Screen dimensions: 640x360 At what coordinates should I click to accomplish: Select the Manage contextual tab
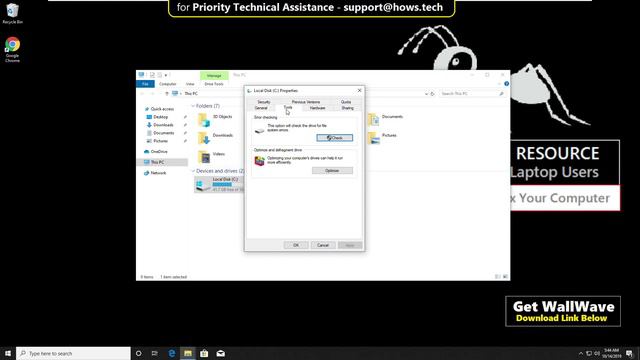(214, 76)
